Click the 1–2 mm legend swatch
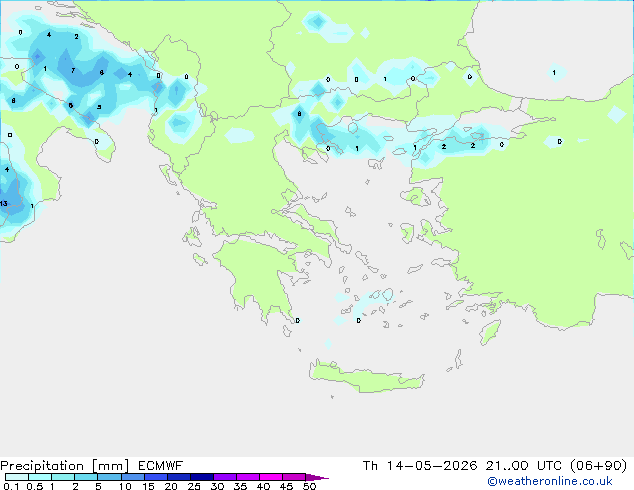The image size is (634, 490). (63, 477)
